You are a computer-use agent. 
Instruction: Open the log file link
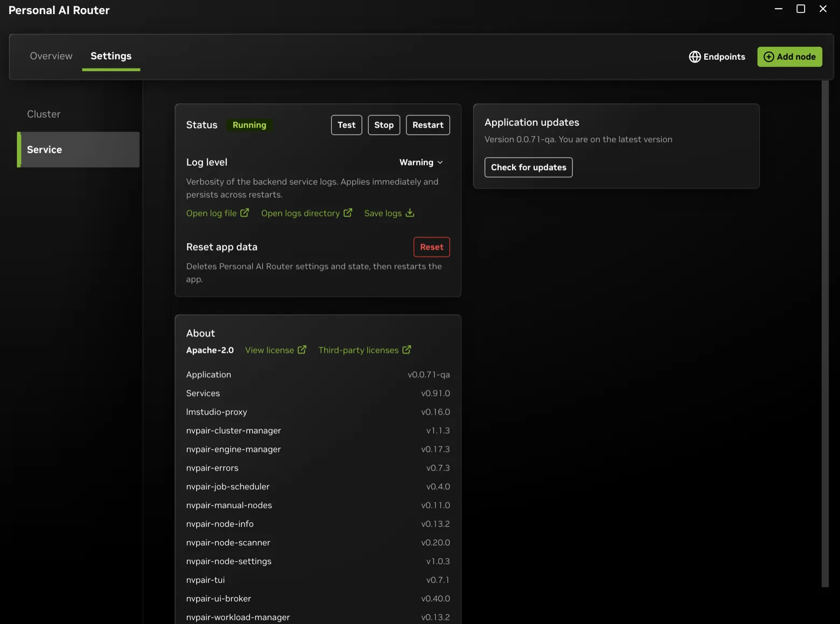(x=218, y=213)
